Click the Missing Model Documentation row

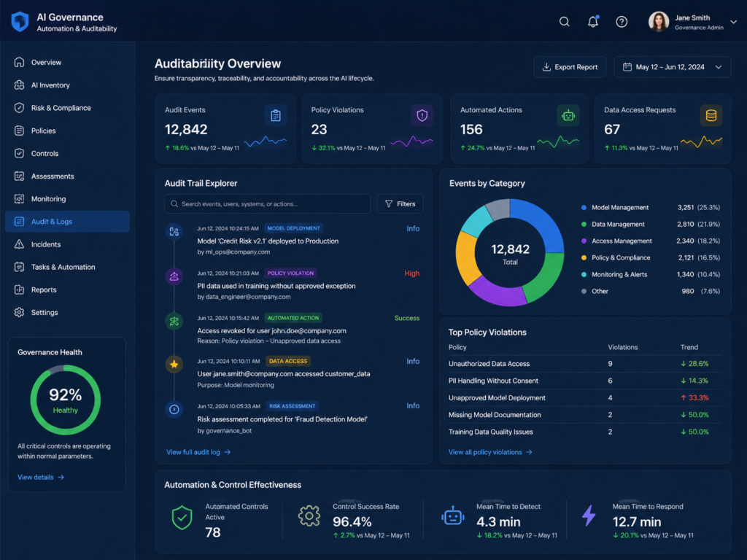585,415
